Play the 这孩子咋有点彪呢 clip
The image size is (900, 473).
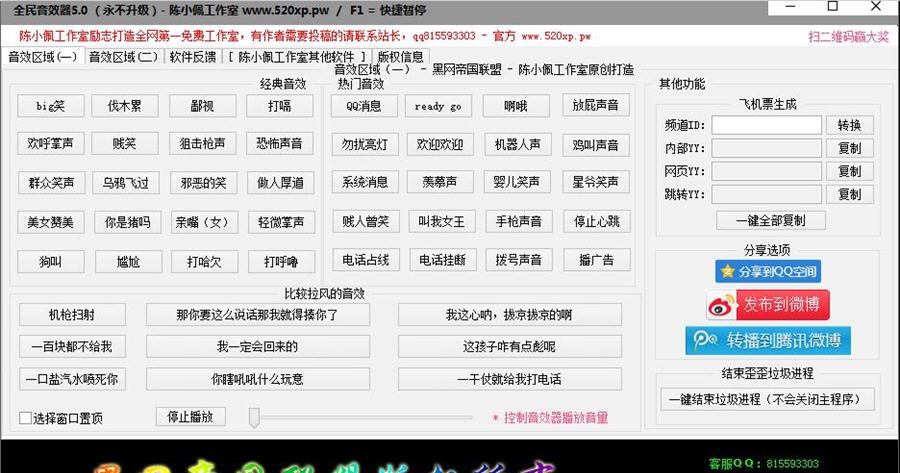tap(510, 347)
